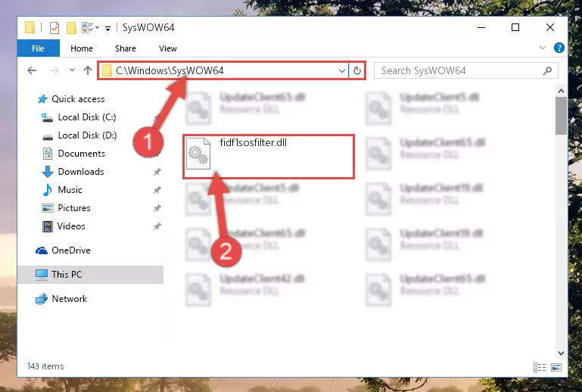Maximize the SysWOW64 window
This screenshot has width=582, height=392.
pyautogui.click(x=515, y=27)
